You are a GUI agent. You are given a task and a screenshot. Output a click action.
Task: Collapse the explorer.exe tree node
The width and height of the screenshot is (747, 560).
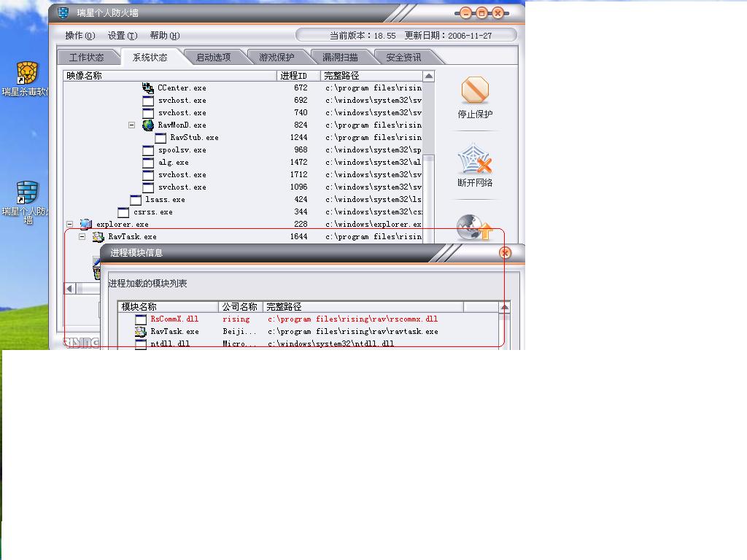pyautogui.click(x=69, y=225)
